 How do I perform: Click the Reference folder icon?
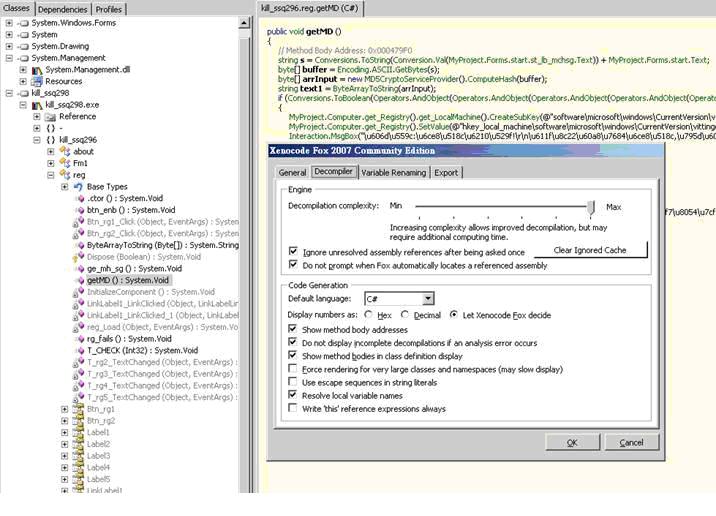[x=51, y=117]
